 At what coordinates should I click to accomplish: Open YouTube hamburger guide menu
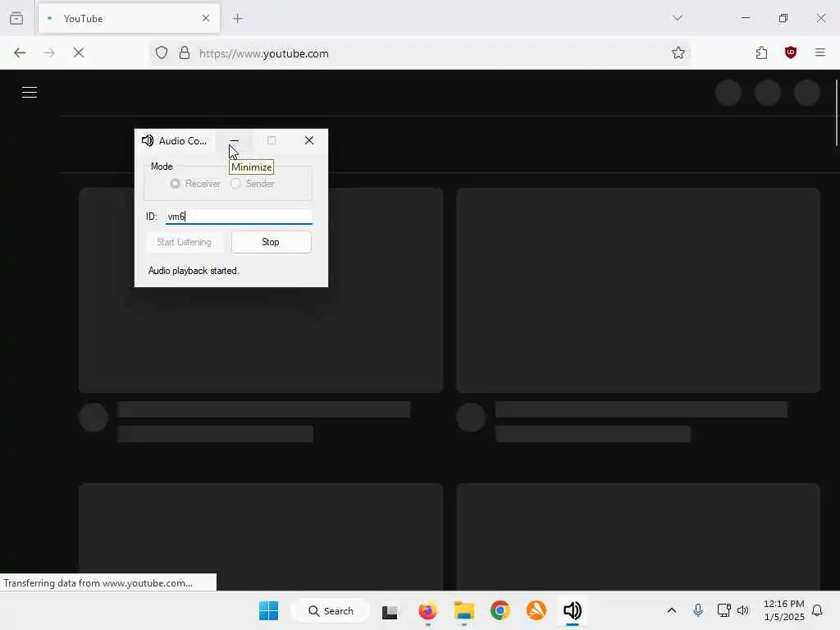click(30, 92)
